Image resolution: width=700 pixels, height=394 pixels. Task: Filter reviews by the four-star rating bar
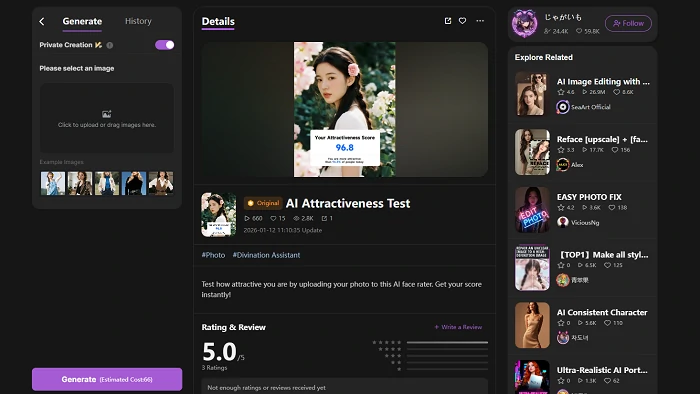click(x=447, y=349)
